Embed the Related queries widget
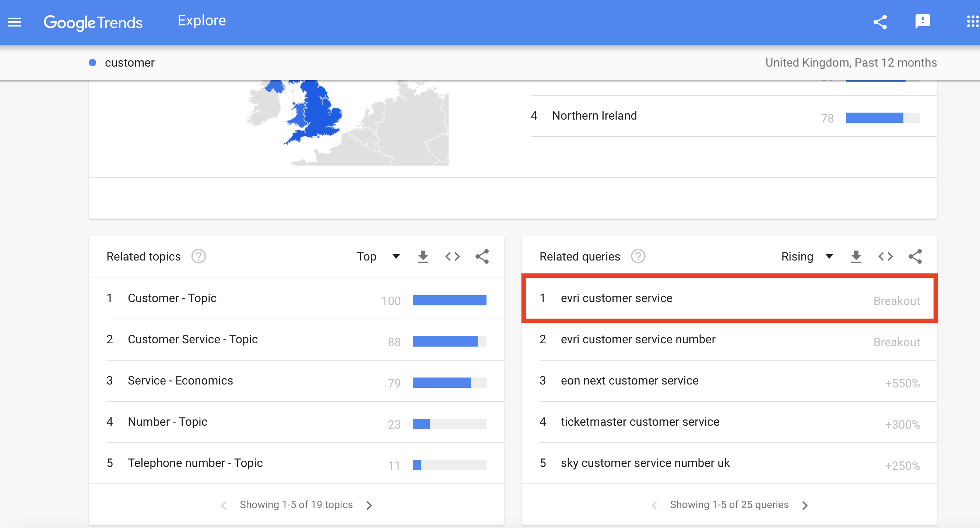This screenshot has width=980, height=528. [x=886, y=256]
